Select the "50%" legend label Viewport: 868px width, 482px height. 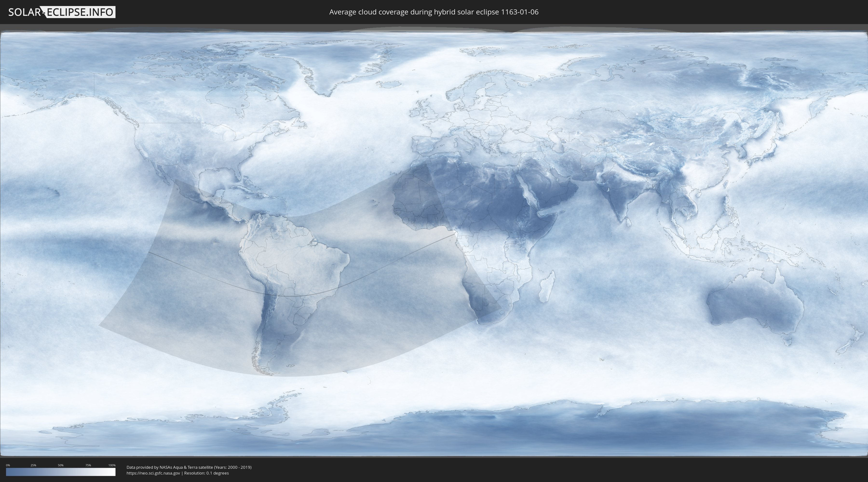point(61,465)
